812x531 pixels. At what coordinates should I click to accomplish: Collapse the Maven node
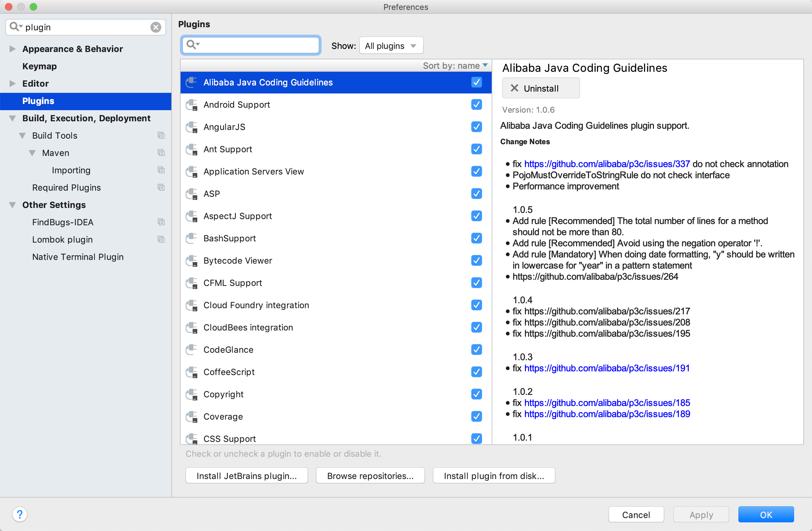[32, 153]
